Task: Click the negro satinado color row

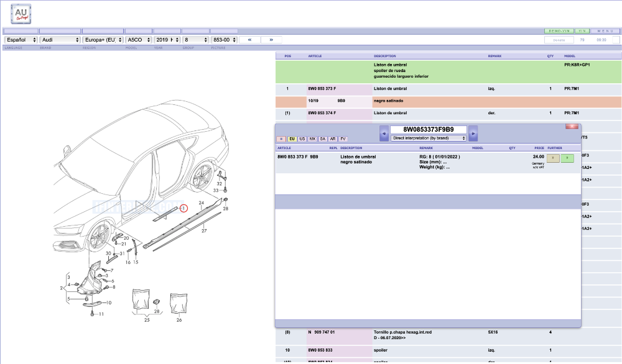Action: tap(448, 102)
